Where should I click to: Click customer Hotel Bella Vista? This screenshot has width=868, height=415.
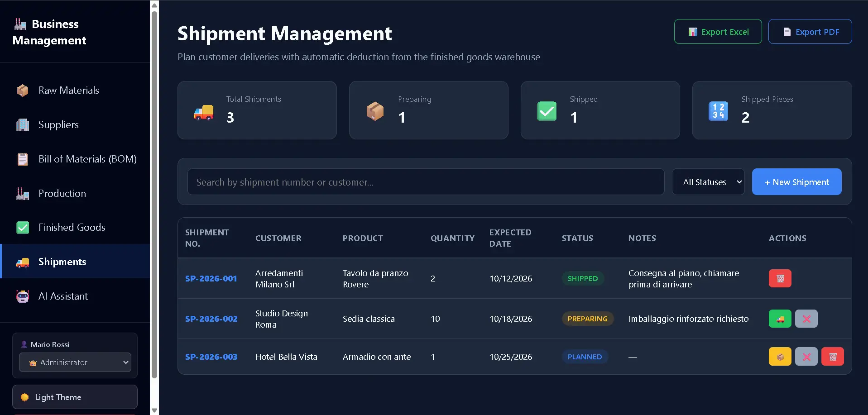tap(286, 357)
